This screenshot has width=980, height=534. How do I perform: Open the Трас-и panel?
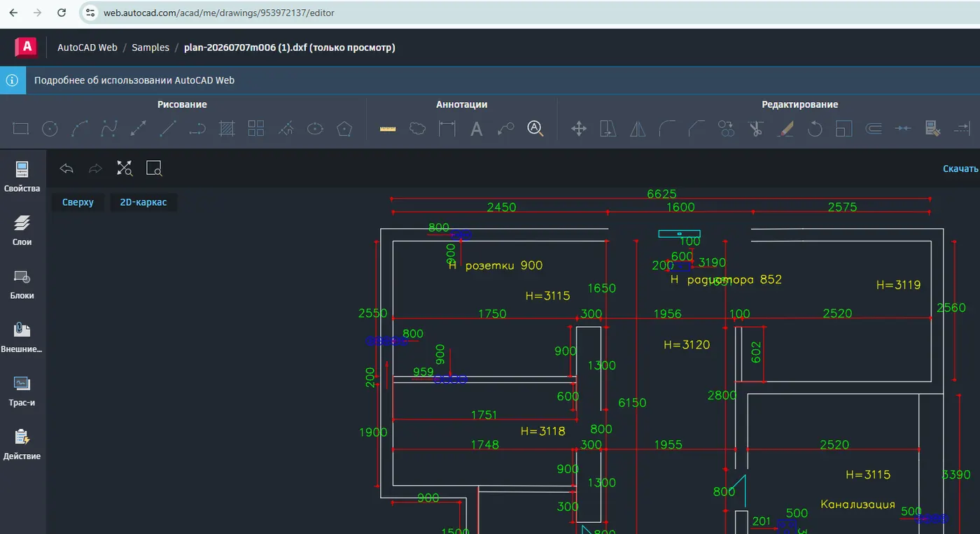[x=22, y=391]
